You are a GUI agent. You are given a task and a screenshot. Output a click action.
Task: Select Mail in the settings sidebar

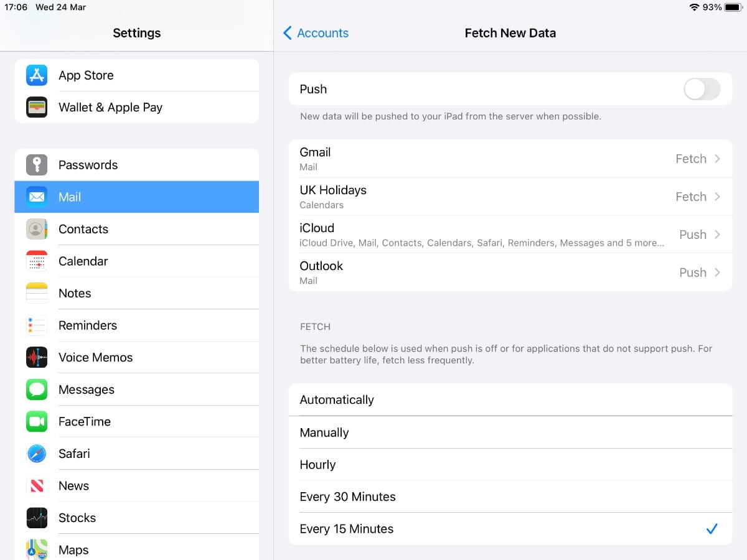(136, 197)
